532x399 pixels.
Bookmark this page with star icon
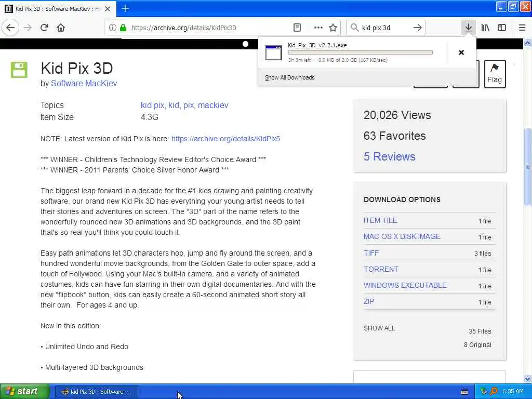333,28
